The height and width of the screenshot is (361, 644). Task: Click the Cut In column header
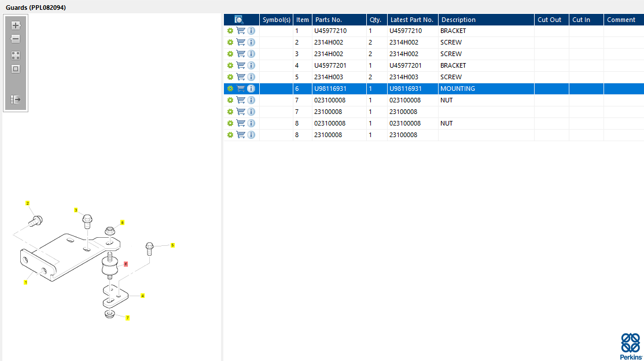[x=586, y=20]
